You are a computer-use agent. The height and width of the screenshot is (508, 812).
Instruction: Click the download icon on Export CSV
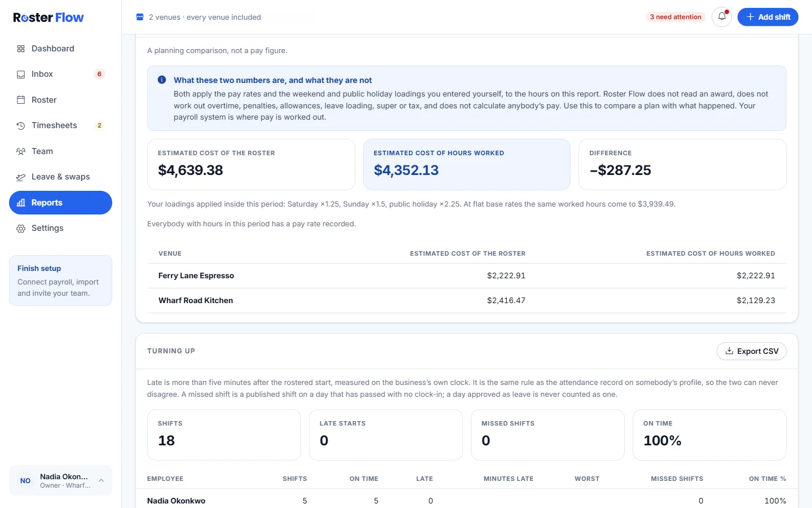pyautogui.click(x=729, y=351)
